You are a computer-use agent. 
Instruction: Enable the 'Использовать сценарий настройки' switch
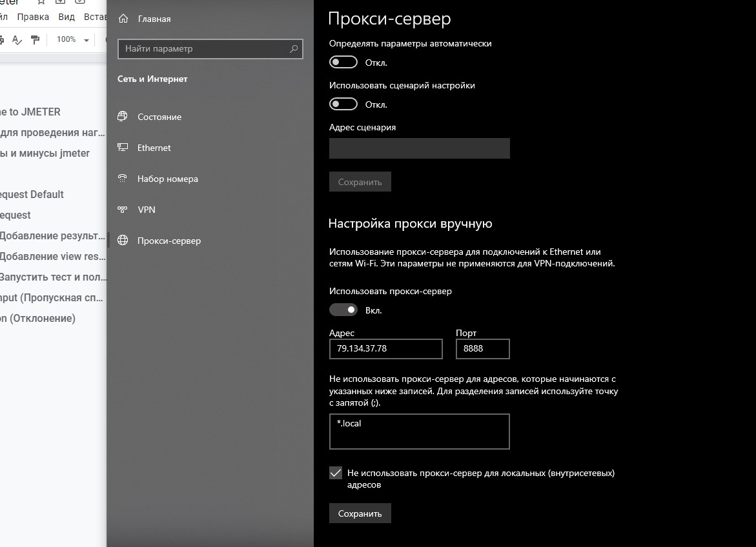343,104
